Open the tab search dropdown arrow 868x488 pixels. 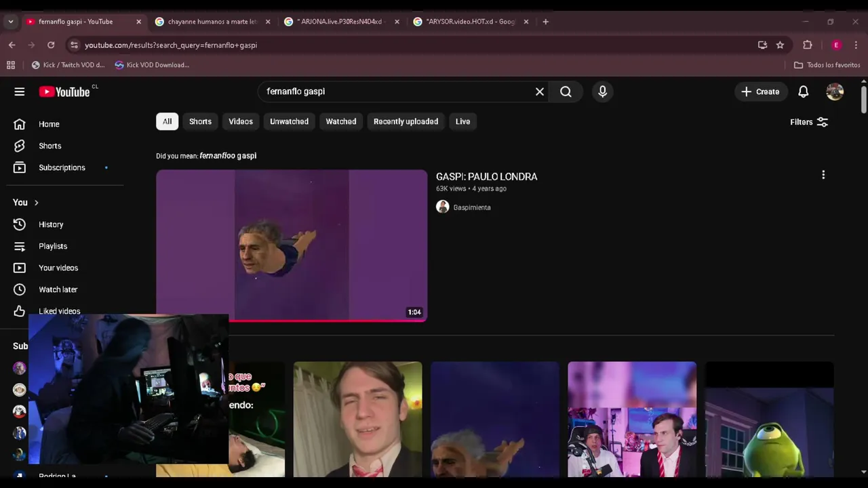point(10,22)
